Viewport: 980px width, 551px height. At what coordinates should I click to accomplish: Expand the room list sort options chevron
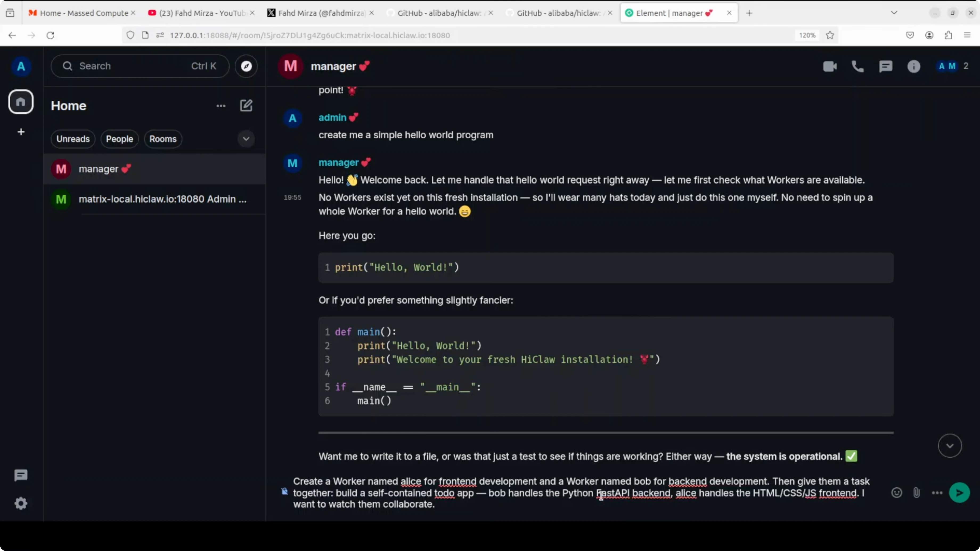click(x=246, y=139)
